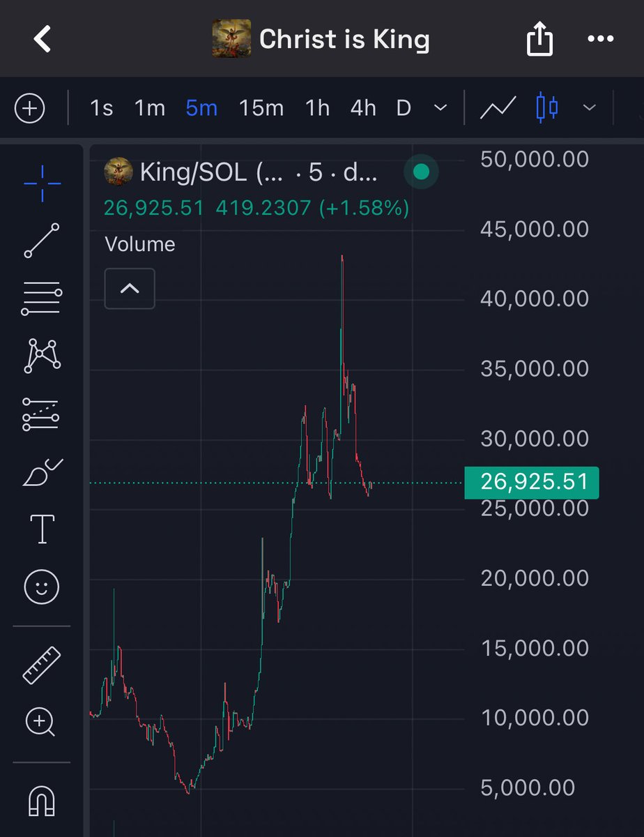Open the three-dot more options menu
Image resolution: width=644 pixels, height=837 pixels.
pyautogui.click(x=601, y=40)
